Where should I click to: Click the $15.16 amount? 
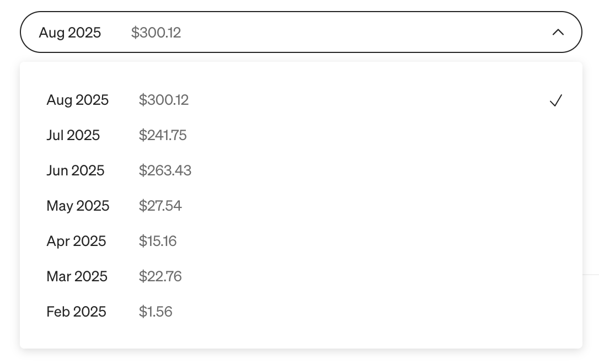point(158,241)
